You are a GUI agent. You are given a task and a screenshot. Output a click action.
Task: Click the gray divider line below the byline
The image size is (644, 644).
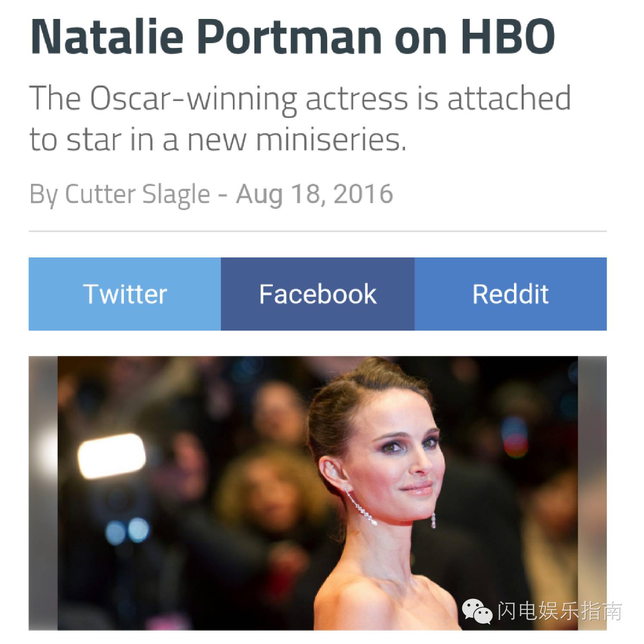[318, 232]
